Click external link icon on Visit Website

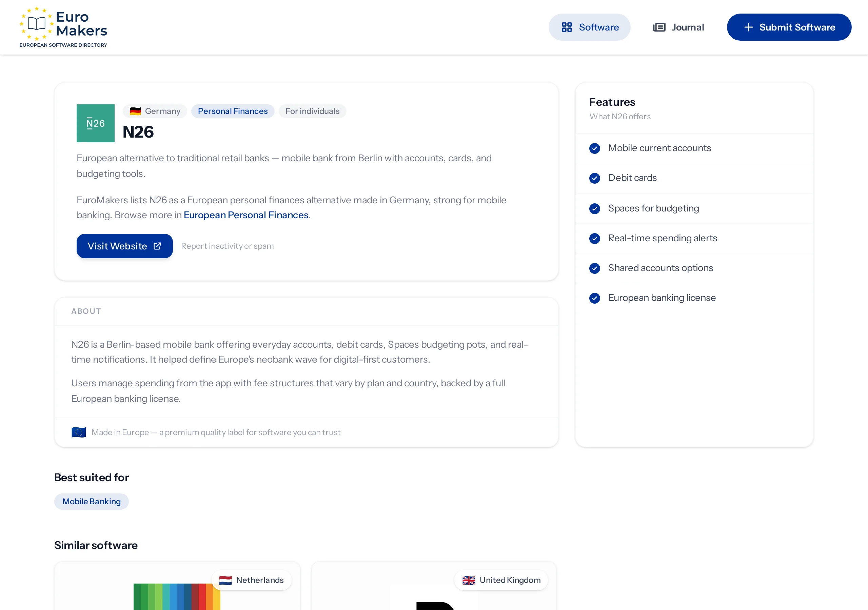coord(157,246)
